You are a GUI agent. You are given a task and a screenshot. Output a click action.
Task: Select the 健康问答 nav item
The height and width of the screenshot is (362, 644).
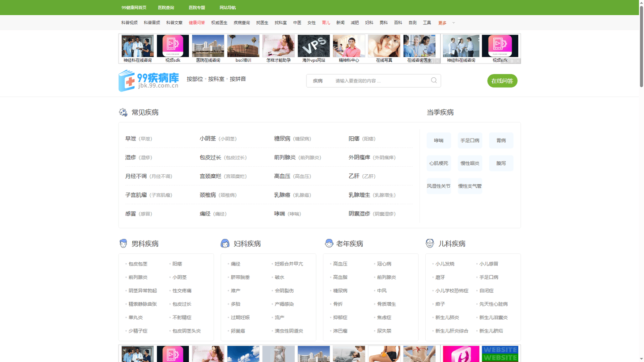point(197,23)
